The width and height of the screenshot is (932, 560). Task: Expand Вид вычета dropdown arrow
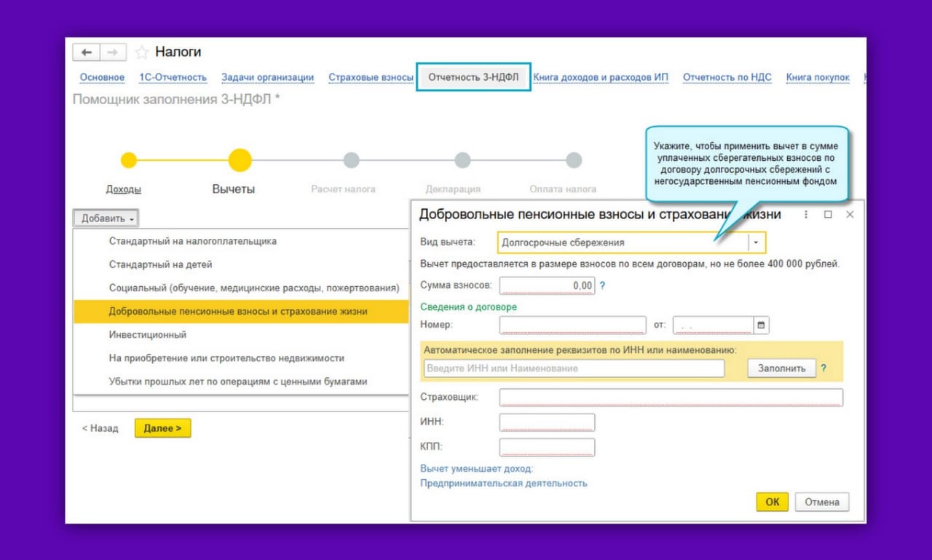(x=757, y=242)
